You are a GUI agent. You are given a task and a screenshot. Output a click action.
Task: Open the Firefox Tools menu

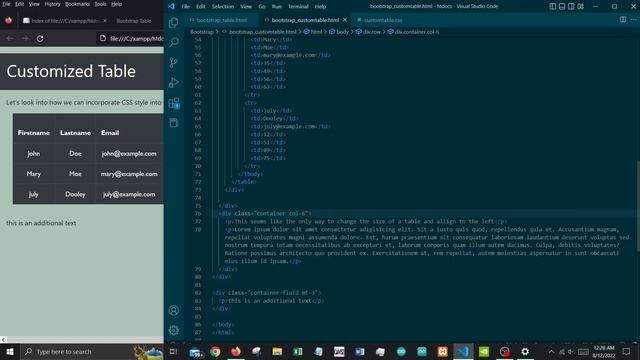[x=100, y=4]
